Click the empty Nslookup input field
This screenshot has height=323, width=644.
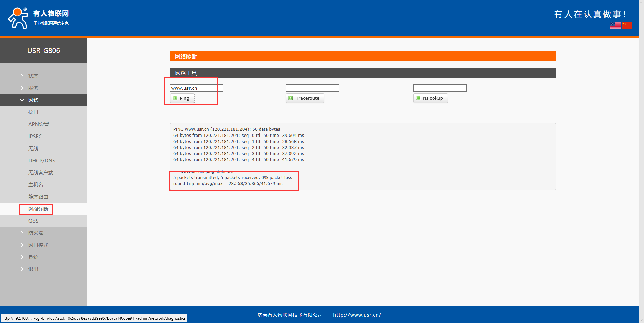[x=439, y=88]
